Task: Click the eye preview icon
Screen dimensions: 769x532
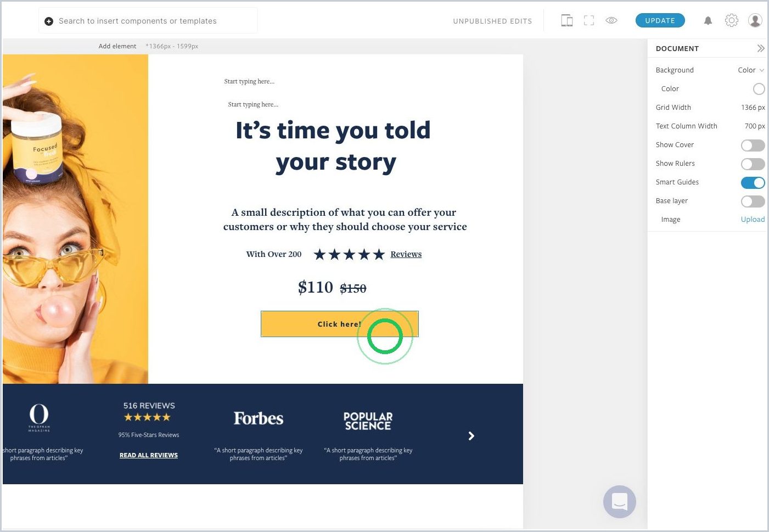Action: point(611,20)
